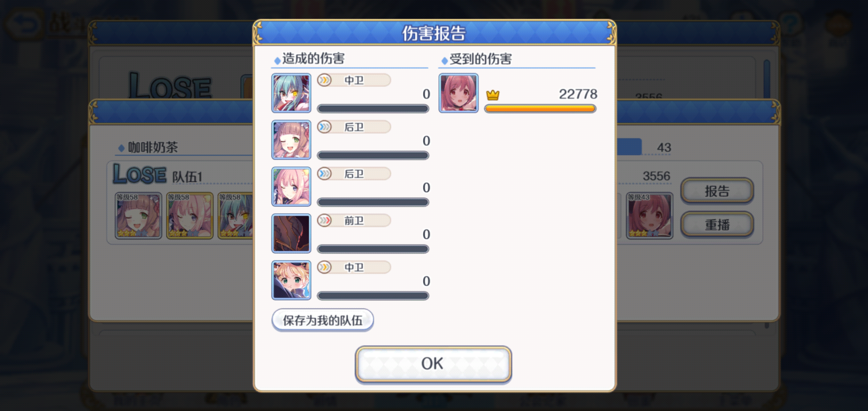
Task: Select the teal-haired character portrait
Action: [291, 93]
